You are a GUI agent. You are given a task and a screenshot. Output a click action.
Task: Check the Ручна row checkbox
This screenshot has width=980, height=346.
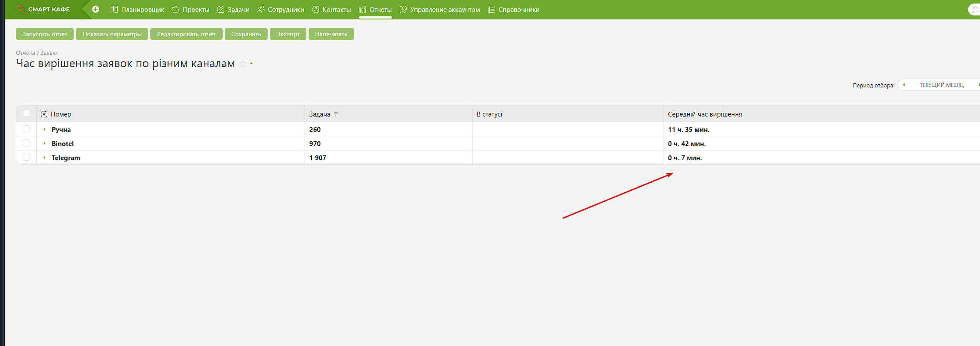(26, 129)
